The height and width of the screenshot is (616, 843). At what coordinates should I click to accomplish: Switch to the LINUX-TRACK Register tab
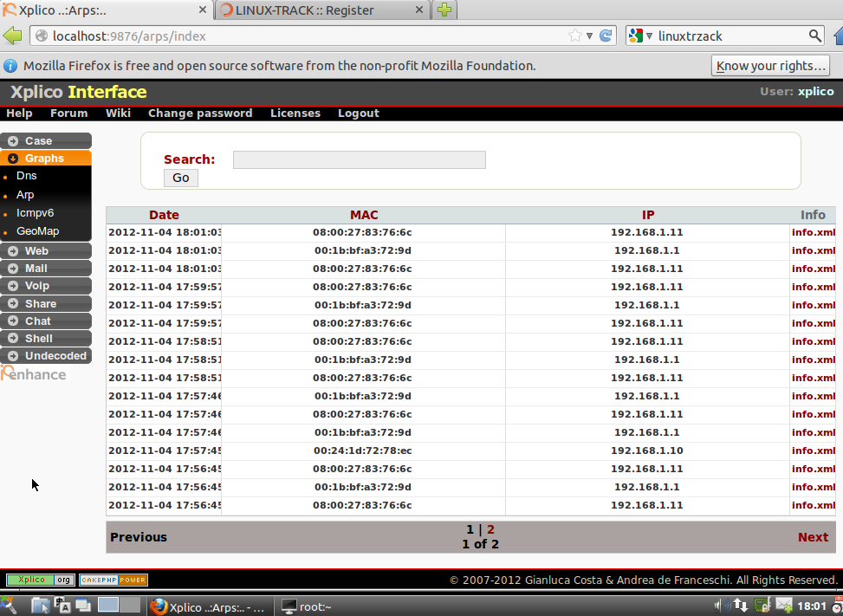(x=322, y=10)
